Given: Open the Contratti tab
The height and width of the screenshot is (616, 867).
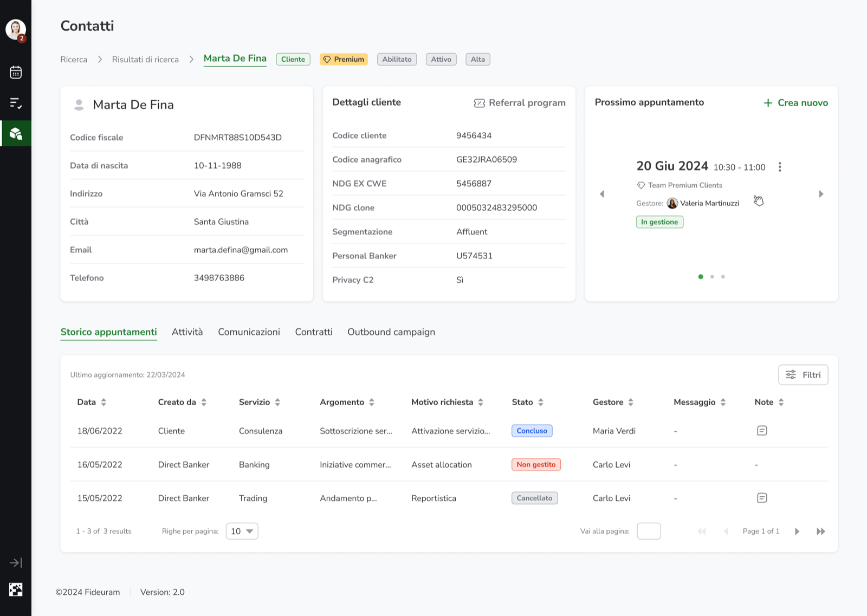Looking at the screenshot, I should click(314, 332).
